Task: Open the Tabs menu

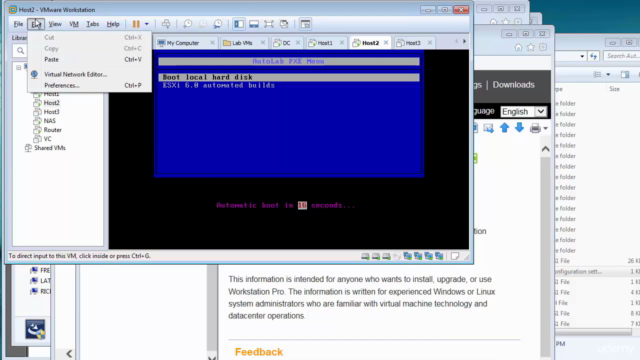Action: click(x=93, y=24)
